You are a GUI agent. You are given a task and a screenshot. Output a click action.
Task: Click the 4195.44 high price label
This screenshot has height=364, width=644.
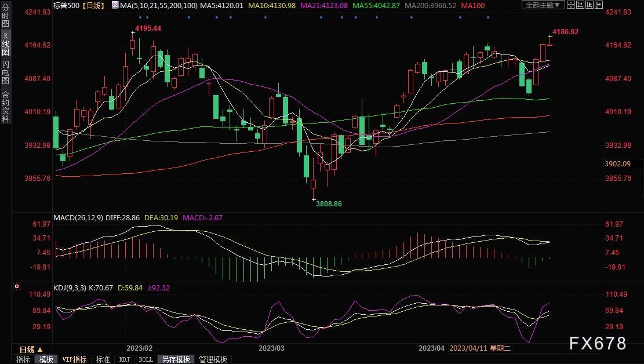148,28
